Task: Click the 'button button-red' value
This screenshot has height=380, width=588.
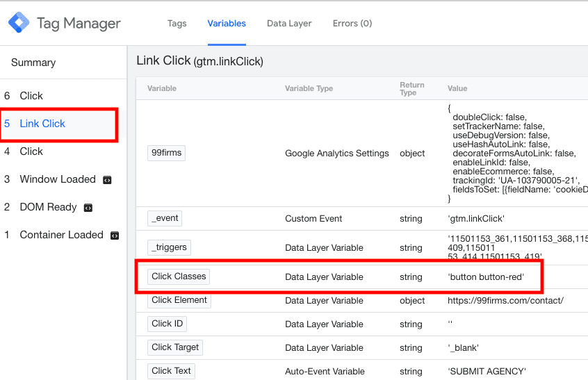Action: click(x=486, y=277)
